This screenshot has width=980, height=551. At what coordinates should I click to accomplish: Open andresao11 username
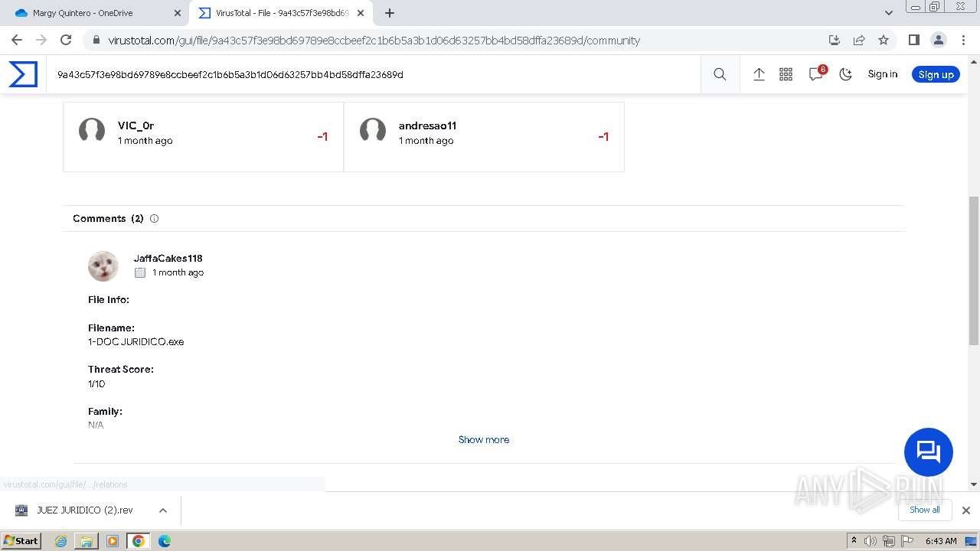(427, 126)
